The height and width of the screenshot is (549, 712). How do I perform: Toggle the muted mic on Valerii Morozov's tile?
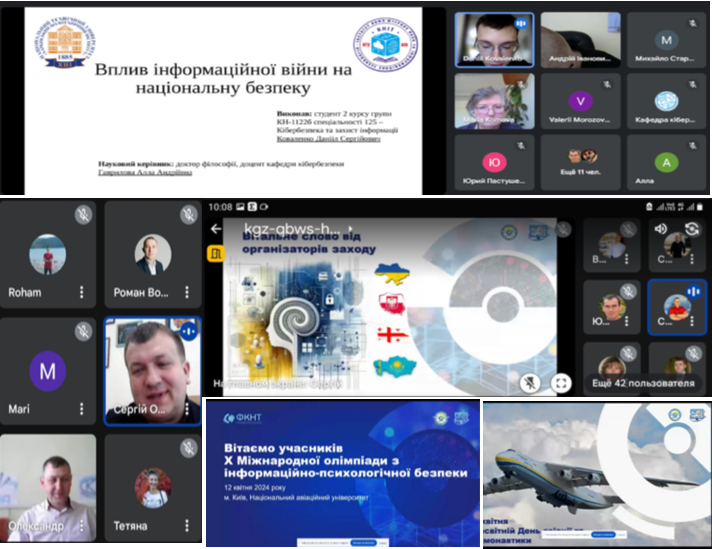pos(607,84)
